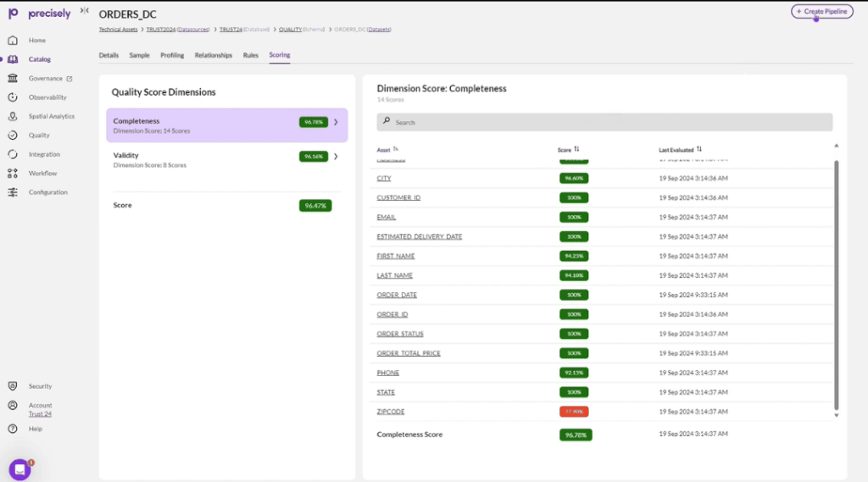Click the Search input field
This screenshot has width=868, height=482.
click(604, 123)
